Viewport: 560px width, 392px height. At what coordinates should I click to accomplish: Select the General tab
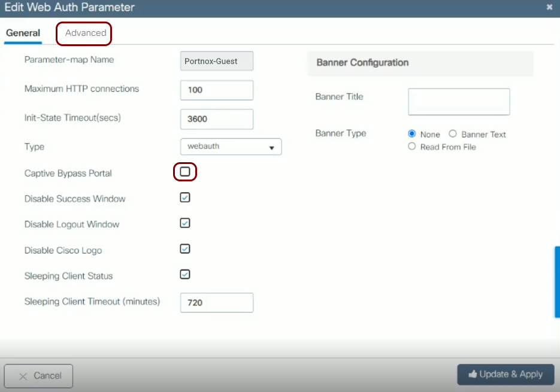tap(23, 33)
